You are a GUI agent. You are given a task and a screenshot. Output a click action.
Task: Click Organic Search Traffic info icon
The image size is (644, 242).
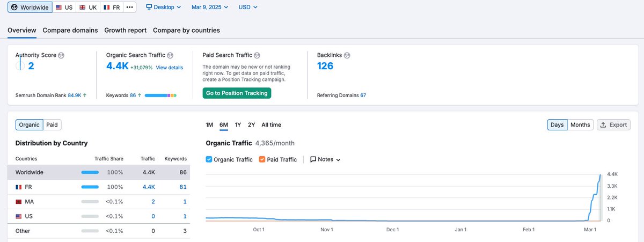170,55
